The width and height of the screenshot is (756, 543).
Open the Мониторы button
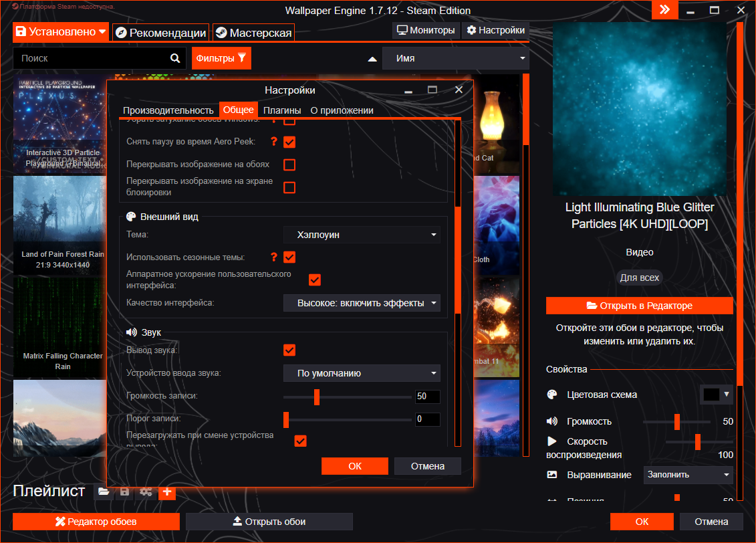point(426,30)
